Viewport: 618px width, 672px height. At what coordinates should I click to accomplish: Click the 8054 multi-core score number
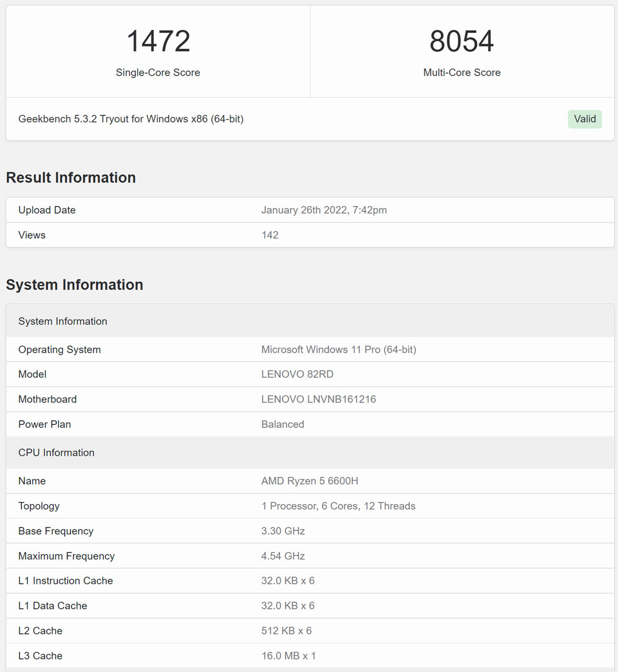pos(461,41)
